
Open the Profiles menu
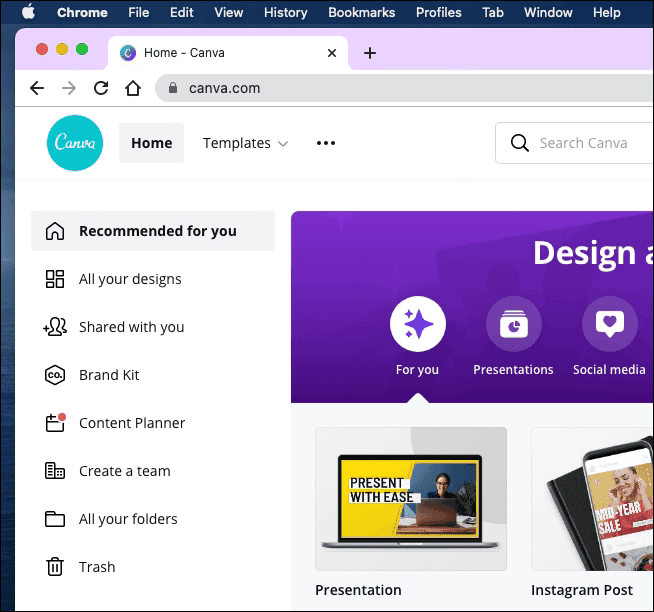coord(439,13)
